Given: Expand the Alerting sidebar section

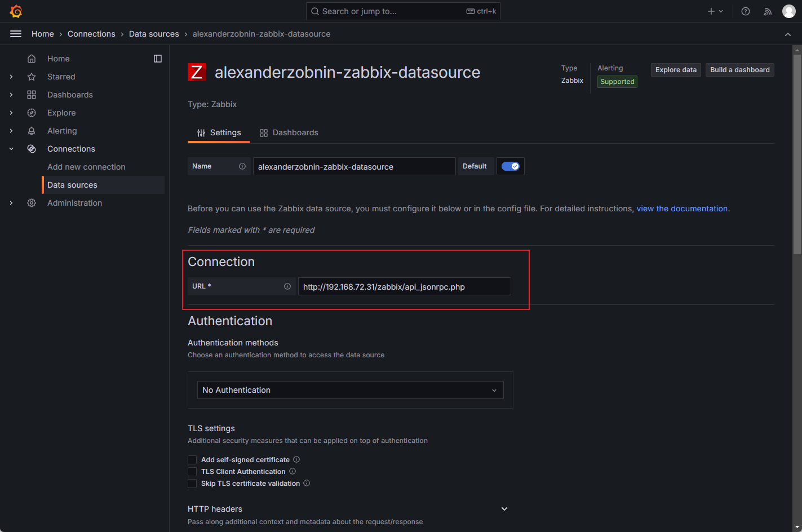Looking at the screenshot, I should pyautogui.click(x=11, y=131).
